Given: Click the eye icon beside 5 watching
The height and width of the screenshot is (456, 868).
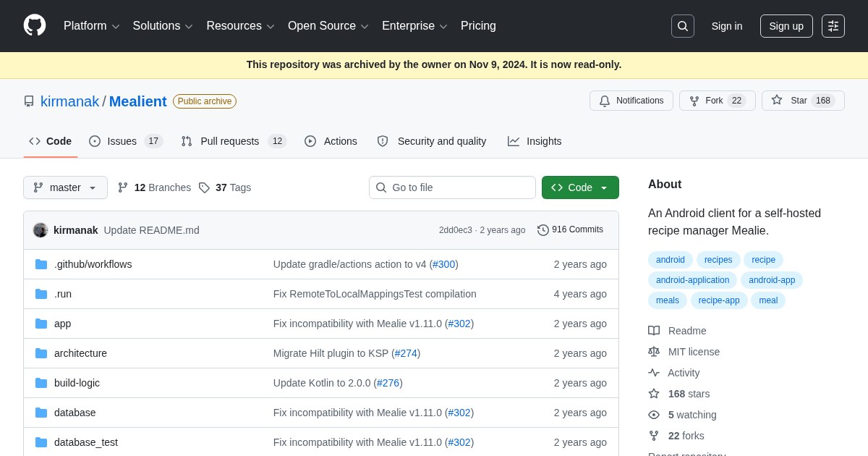Looking at the screenshot, I should click(654, 415).
